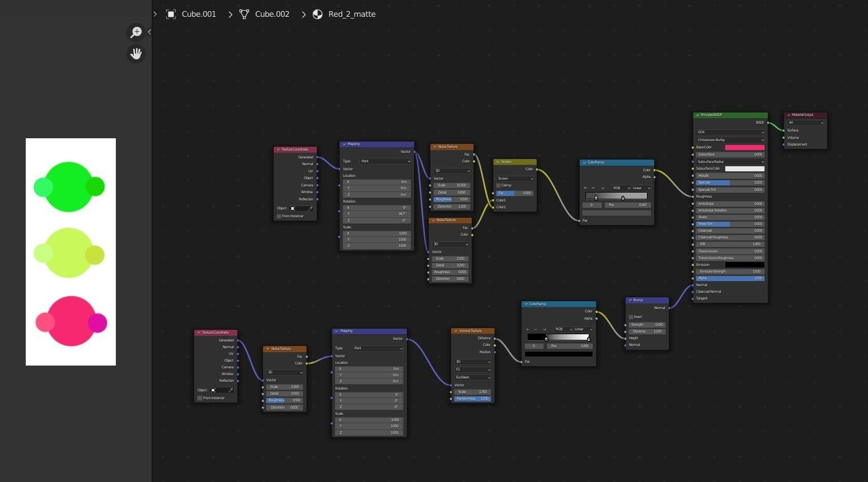
Task: Enable From Instancer on lower Texture Coordinate node
Action: (200, 398)
